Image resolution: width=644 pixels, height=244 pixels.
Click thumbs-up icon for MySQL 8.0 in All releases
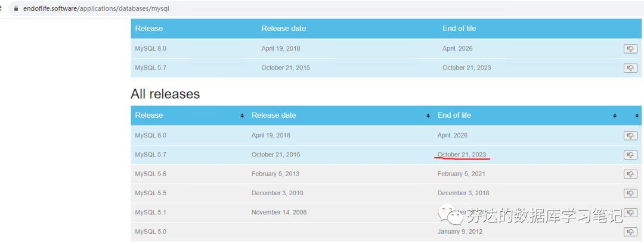[630, 136]
